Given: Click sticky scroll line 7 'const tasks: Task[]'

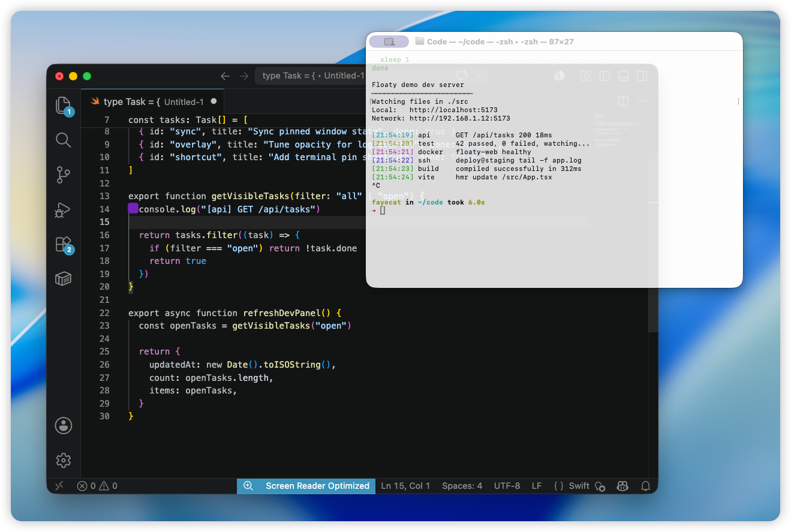Looking at the screenshot, I should (187, 120).
